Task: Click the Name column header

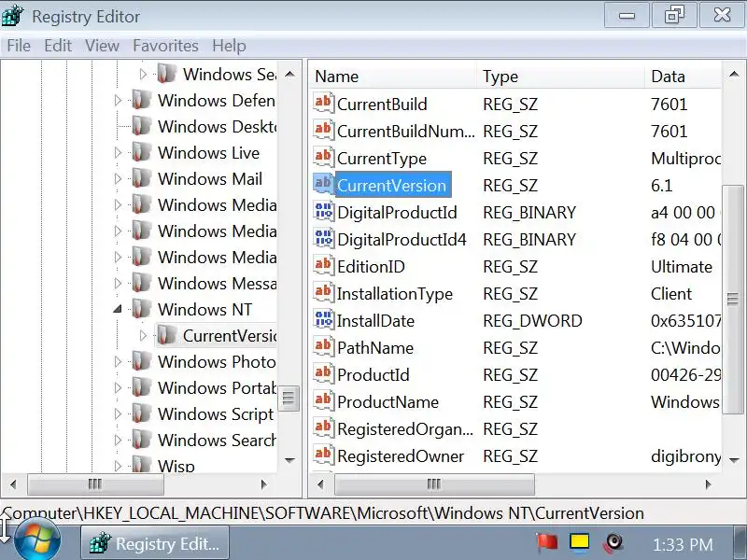Action: 393,77
